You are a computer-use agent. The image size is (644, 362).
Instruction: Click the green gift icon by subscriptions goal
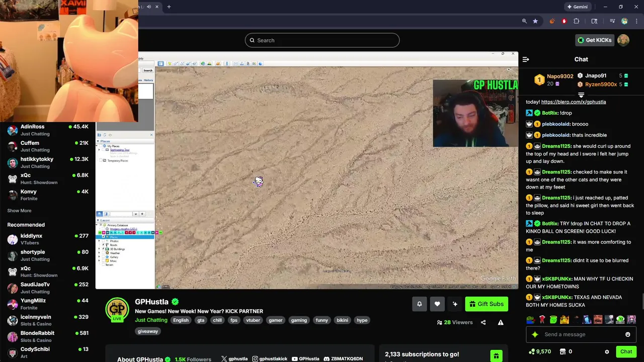[496, 356]
